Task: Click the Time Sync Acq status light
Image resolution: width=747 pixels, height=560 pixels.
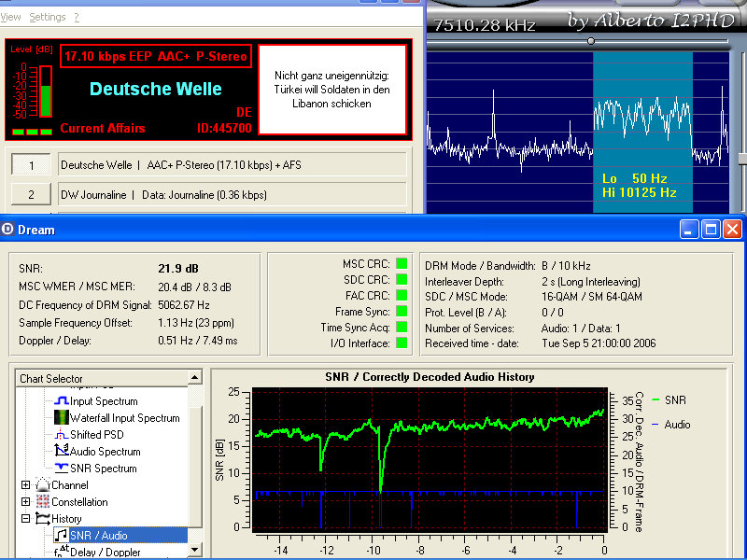Action: (402, 328)
